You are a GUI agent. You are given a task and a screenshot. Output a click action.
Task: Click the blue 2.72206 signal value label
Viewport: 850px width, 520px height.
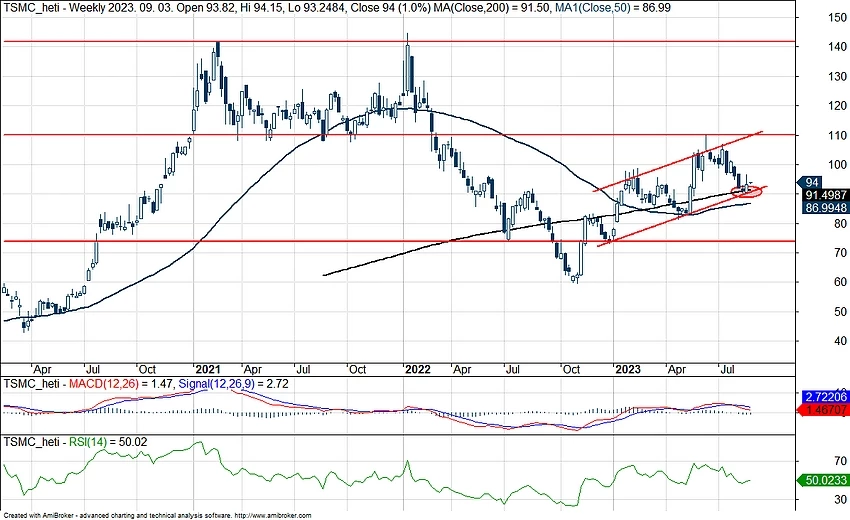(x=825, y=397)
